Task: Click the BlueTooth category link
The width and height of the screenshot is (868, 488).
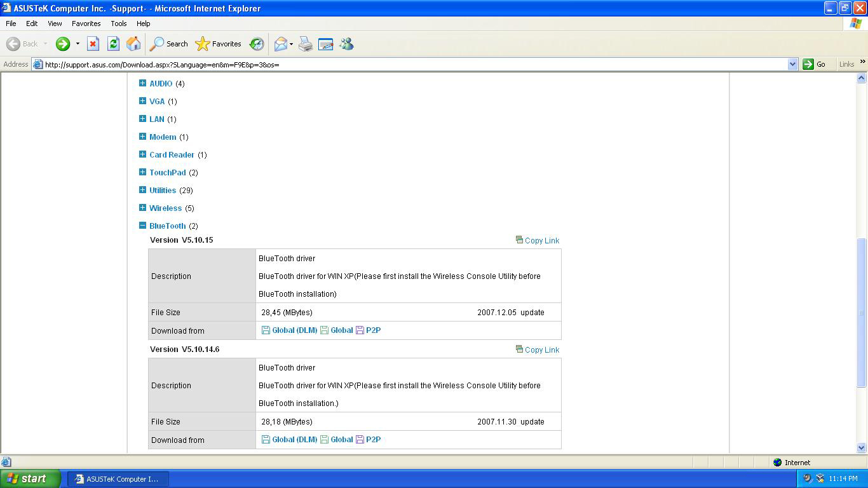Action: pos(168,226)
